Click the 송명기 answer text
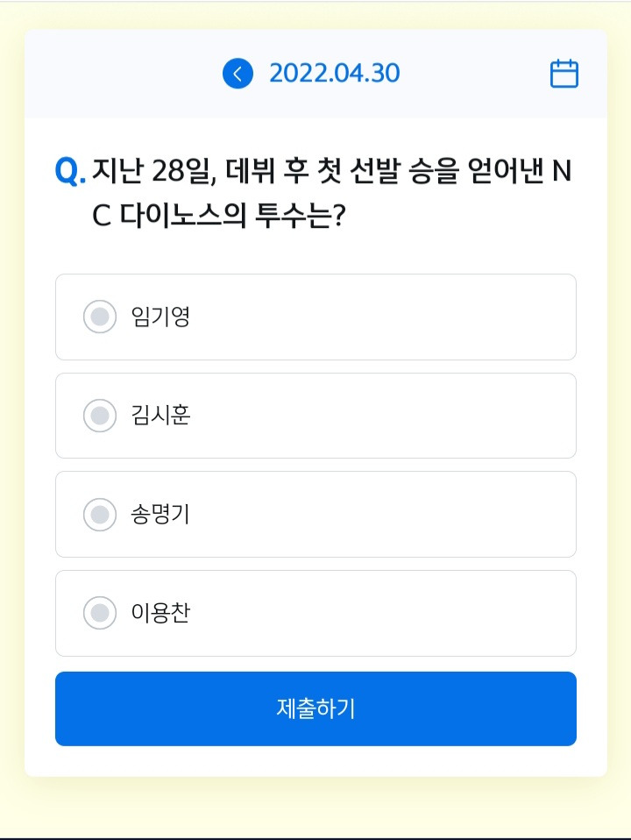Screen dimensions: 631x840 pyautogui.click(x=160, y=515)
